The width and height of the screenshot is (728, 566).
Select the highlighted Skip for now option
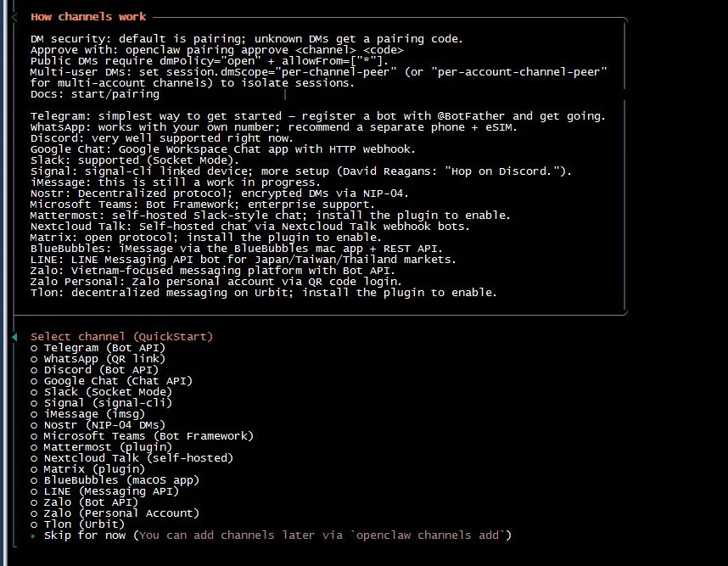pos(85,535)
